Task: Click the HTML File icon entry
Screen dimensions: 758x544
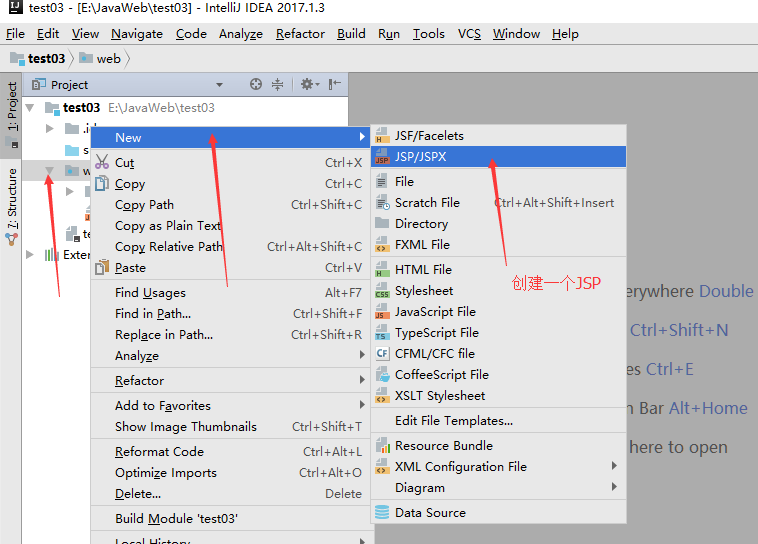Action: [382, 270]
